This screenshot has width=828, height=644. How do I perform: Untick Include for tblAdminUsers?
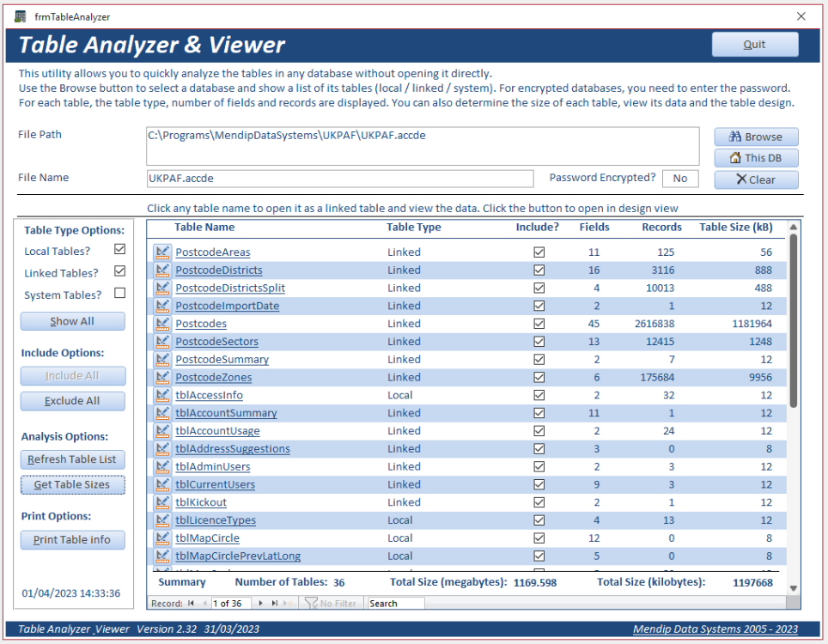tap(539, 466)
